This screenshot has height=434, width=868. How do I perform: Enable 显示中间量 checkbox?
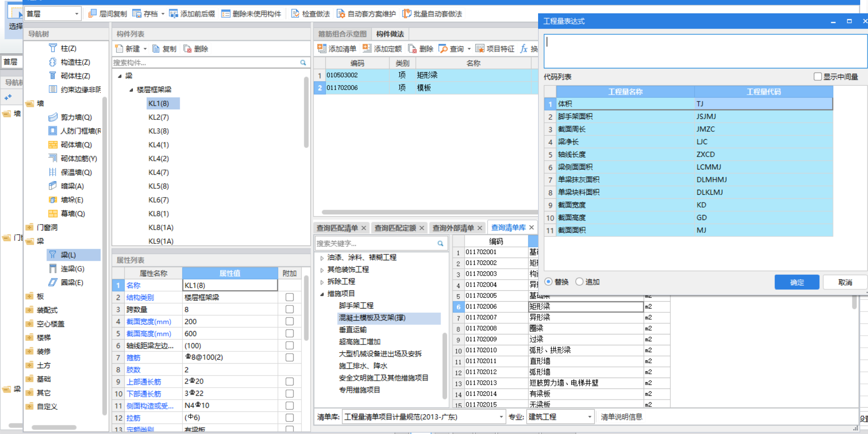[x=817, y=77]
